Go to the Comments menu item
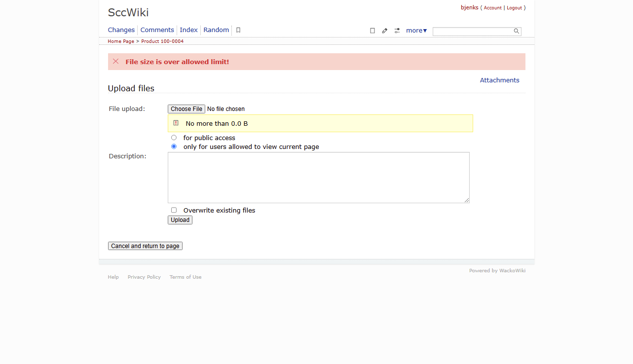 (x=157, y=30)
